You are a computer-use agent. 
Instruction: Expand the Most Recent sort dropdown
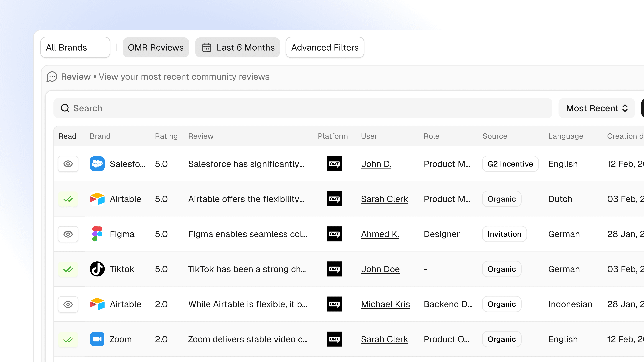(597, 108)
